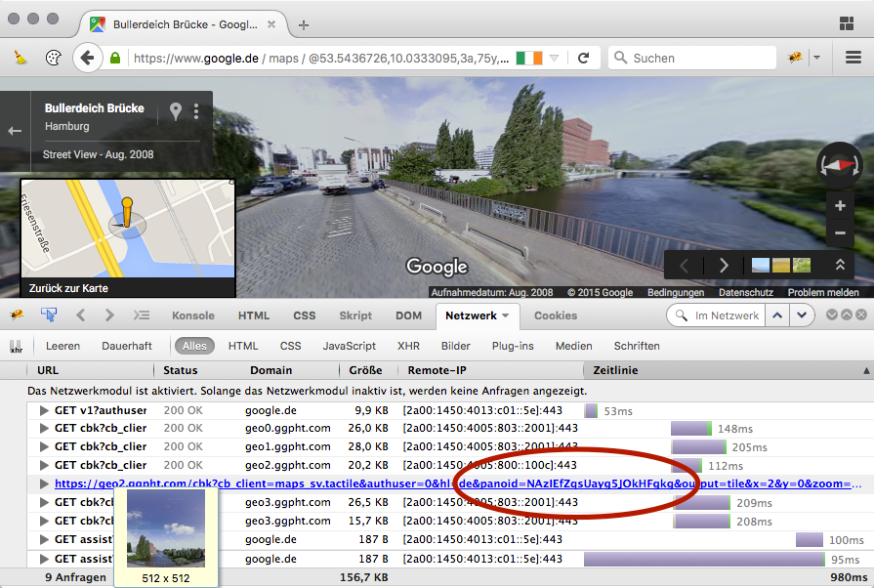
Task: Click the mini map thumbnail
Action: coord(128,229)
